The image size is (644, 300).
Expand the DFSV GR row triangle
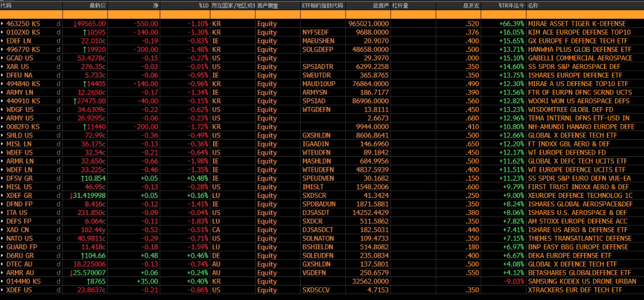[x=2, y=178]
